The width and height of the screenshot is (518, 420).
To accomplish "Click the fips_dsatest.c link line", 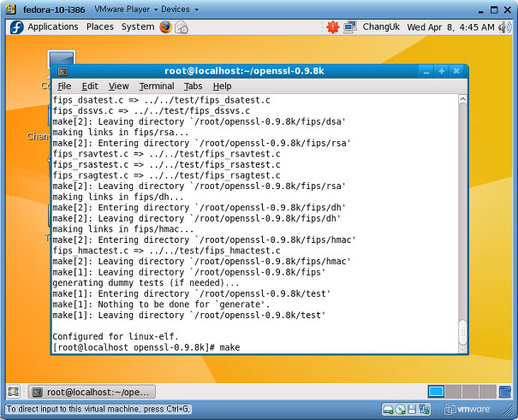I will pyautogui.click(x=161, y=100).
